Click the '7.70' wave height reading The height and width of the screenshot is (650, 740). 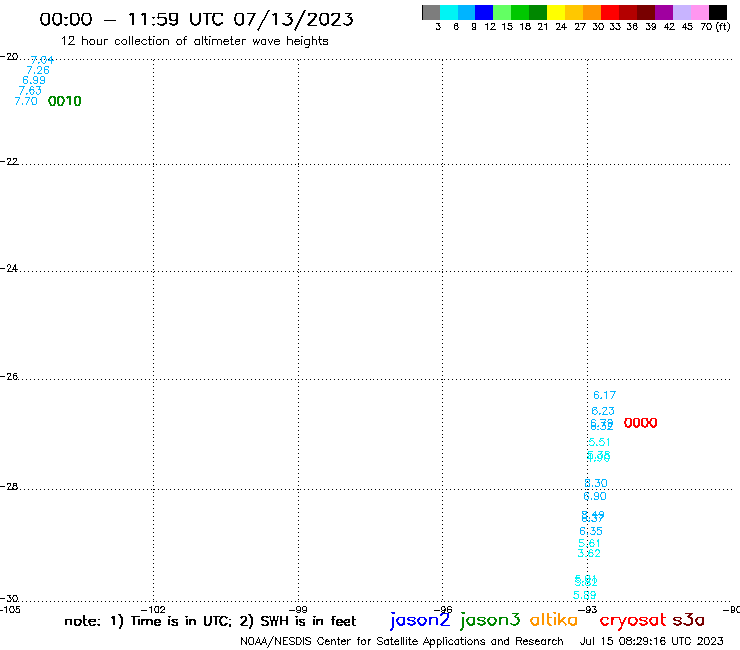pos(26,101)
